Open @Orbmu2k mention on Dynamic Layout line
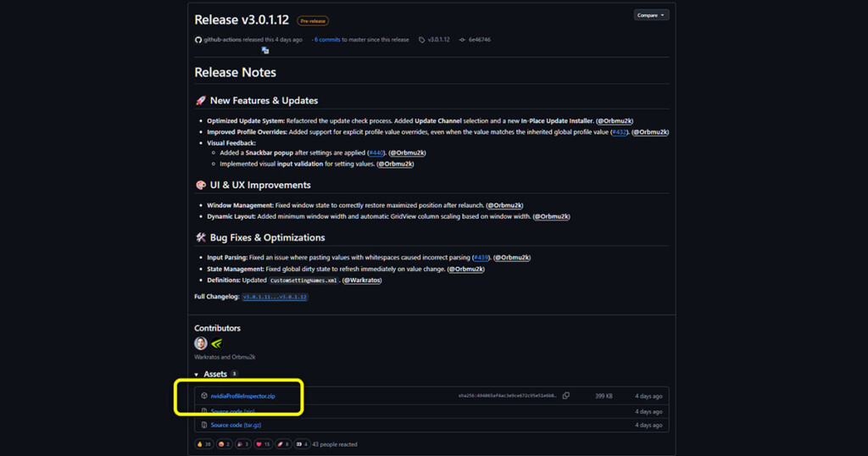The width and height of the screenshot is (868, 456). coord(551,216)
